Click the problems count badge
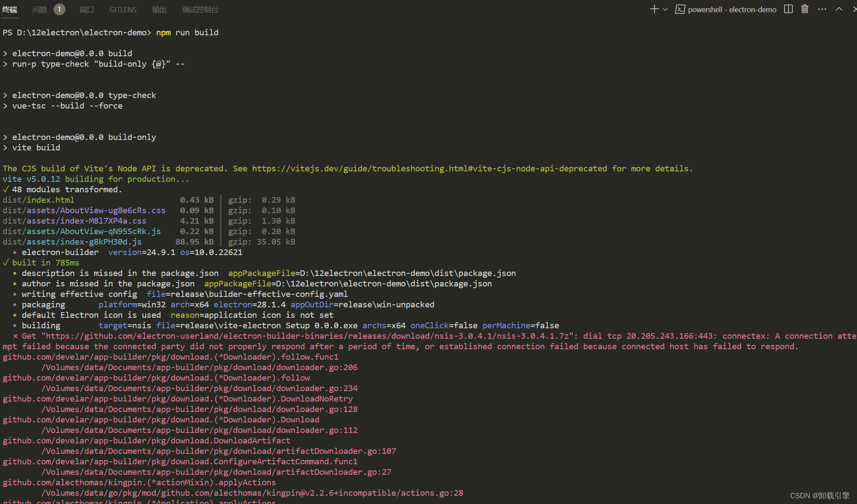 coord(59,9)
